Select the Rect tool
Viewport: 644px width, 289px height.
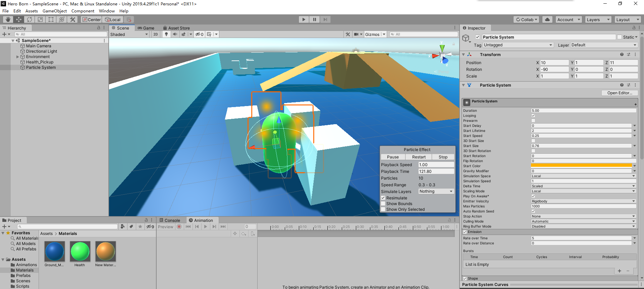pyautogui.click(x=51, y=19)
